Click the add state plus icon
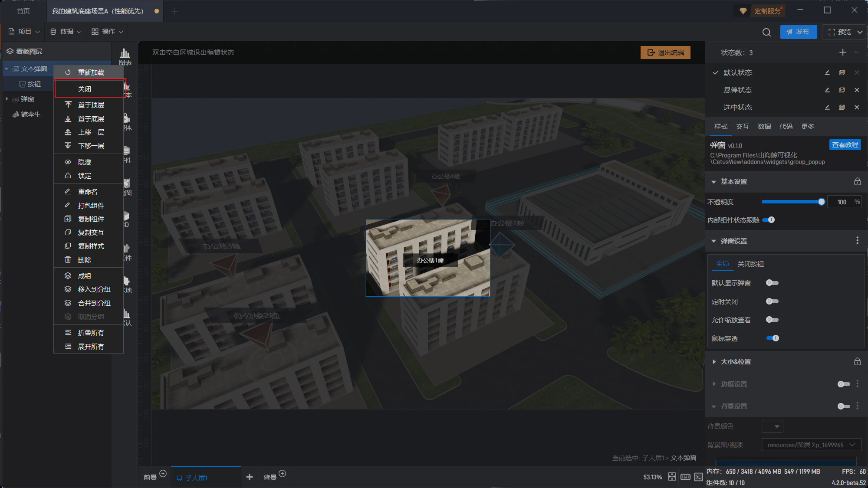Viewport: 868px width, 488px height. click(842, 52)
